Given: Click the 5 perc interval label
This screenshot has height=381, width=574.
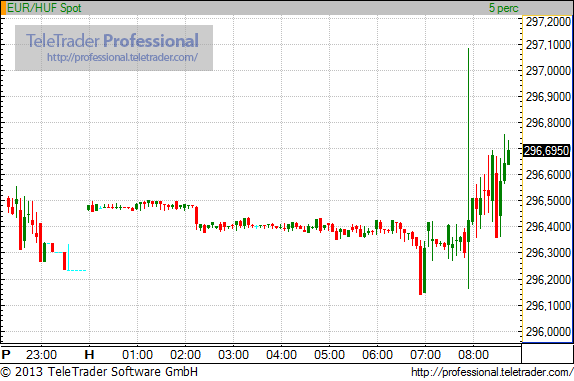Looking at the screenshot, I should click(x=504, y=8).
